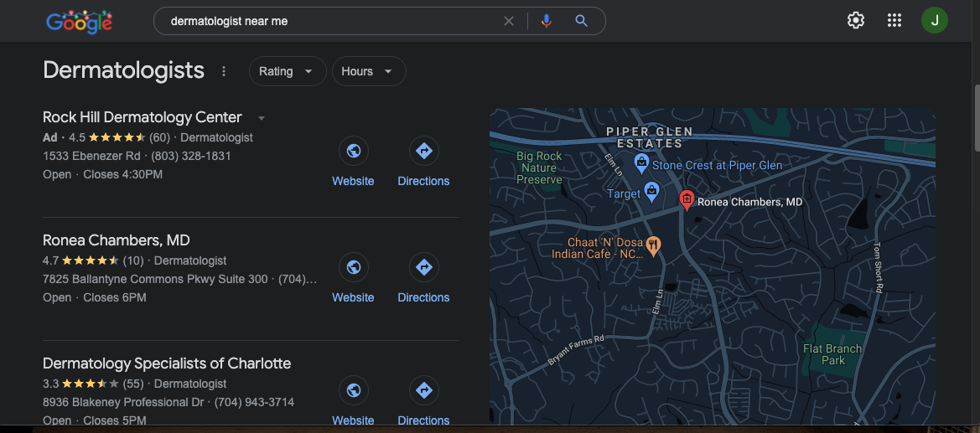Click Big Rock Nature Preserve map label
Viewport: 980px width, 433px height.
point(539,168)
